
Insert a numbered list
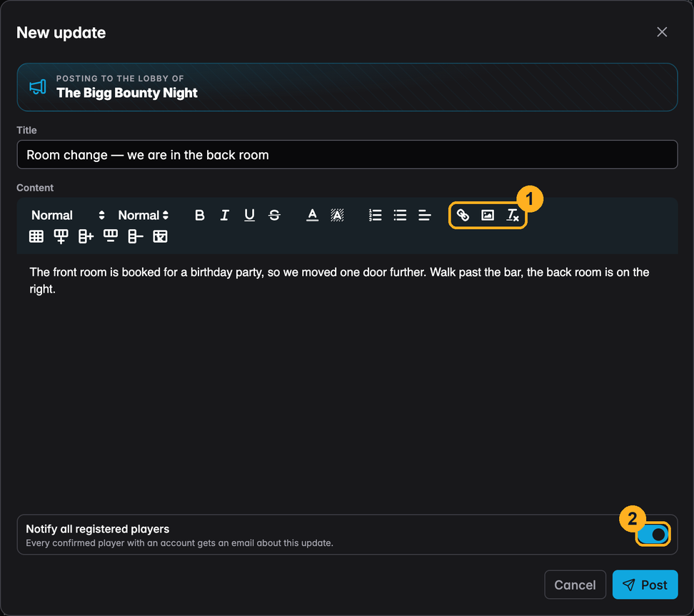click(x=375, y=215)
